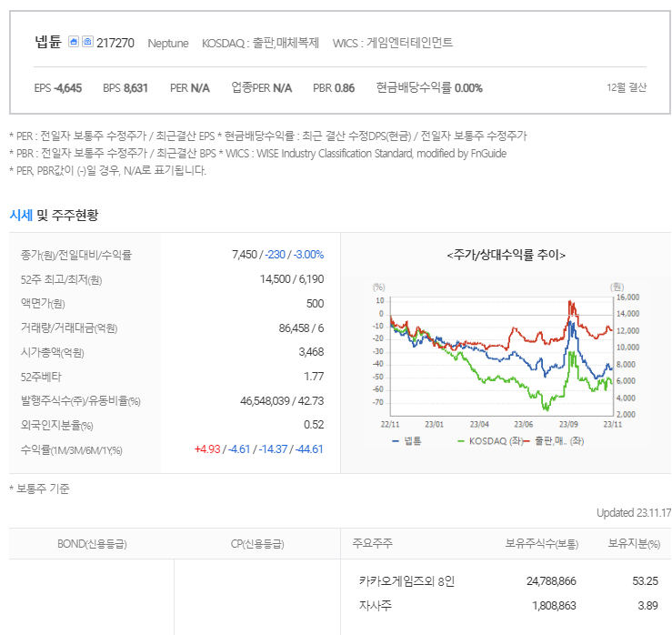Click the 거래량/거래대금(억원) row label
Screen dimensions: 672x635
[69, 328]
